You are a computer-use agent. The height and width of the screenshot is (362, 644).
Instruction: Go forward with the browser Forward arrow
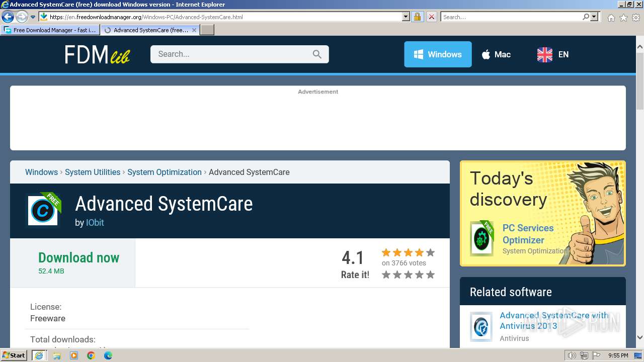click(x=21, y=17)
